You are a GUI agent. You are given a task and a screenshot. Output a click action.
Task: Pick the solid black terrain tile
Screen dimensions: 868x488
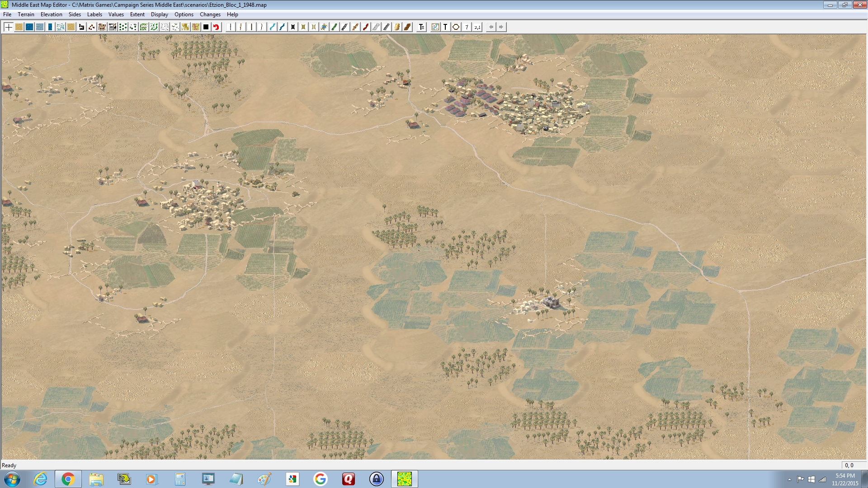(206, 27)
